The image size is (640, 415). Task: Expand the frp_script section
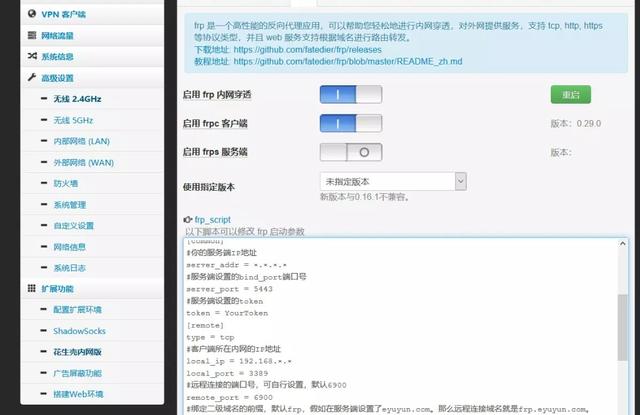click(x=212, y=219)
